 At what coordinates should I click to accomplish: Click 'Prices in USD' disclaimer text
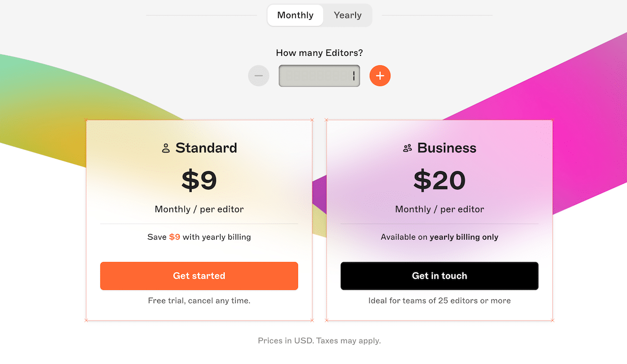319,341
